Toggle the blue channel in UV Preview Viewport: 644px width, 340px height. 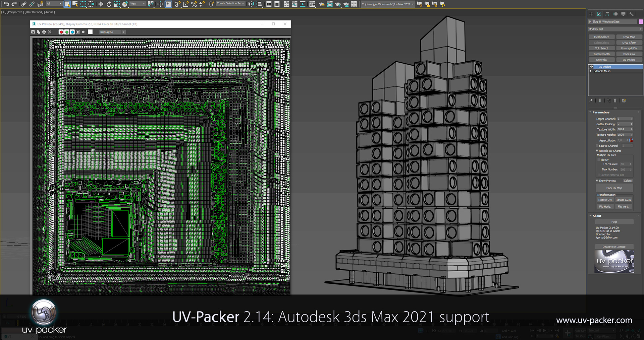click(72, 32)
